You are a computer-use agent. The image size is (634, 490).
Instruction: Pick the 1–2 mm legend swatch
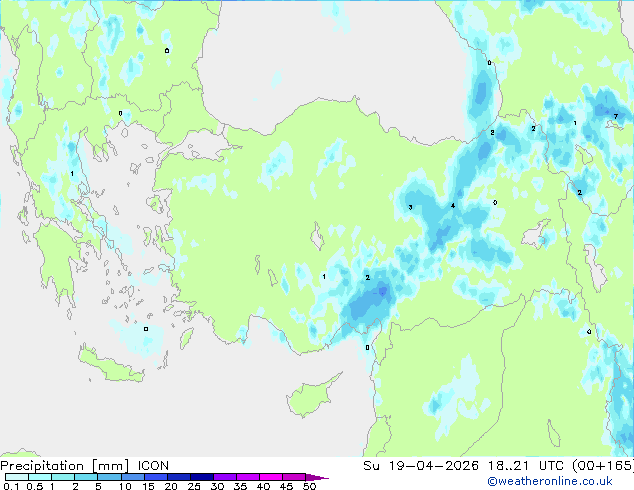[x=63, y=477]
